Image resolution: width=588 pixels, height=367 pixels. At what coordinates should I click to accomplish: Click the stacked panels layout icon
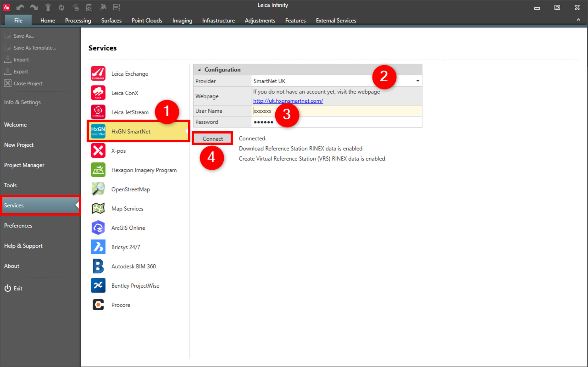pyautogui.click(x=117, y=8)
